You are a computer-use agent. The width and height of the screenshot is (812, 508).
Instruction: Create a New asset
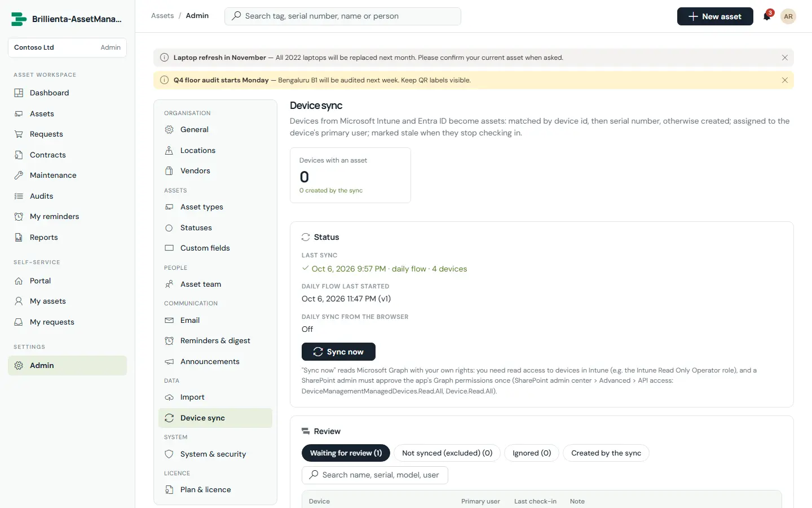[715, 16]
